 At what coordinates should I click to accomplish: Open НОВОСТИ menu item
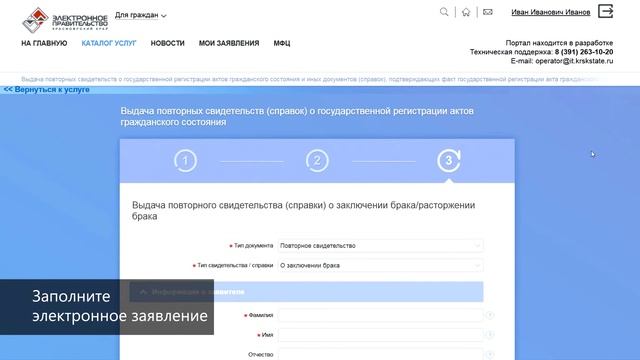coord(167,43)
